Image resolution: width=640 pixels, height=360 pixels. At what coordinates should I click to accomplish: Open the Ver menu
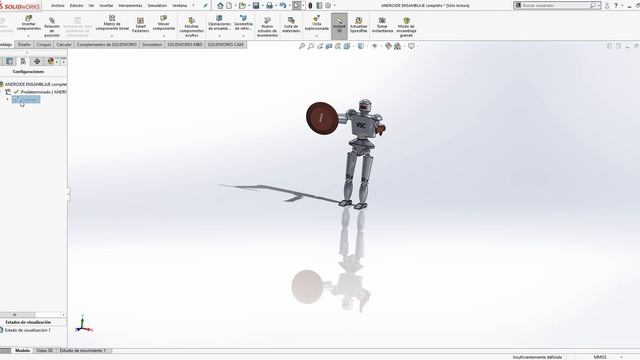[91, 6]
